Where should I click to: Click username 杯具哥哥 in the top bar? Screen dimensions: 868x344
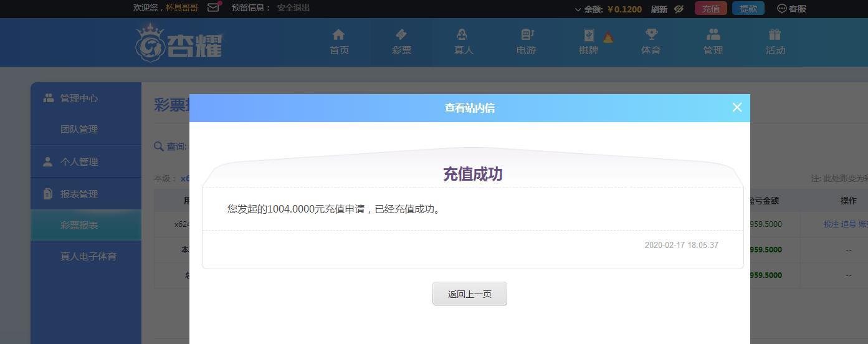pos(182,7)
